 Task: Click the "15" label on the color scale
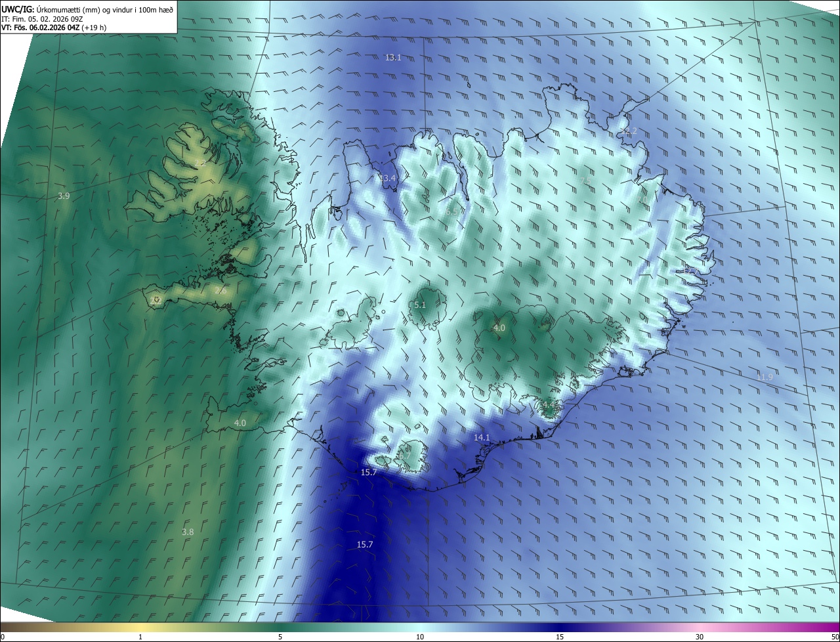click(x=560, y=637)
